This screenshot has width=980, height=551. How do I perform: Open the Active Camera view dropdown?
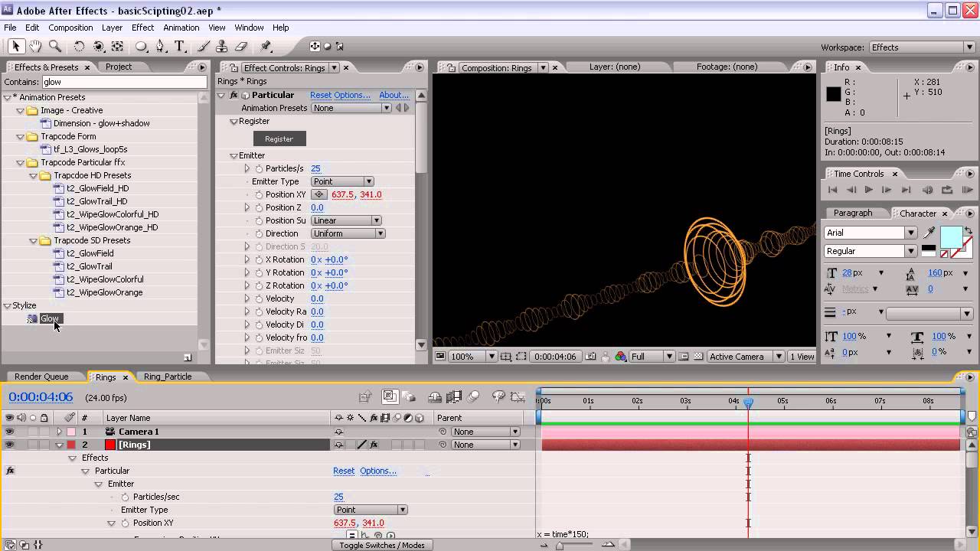pos(746,357)
